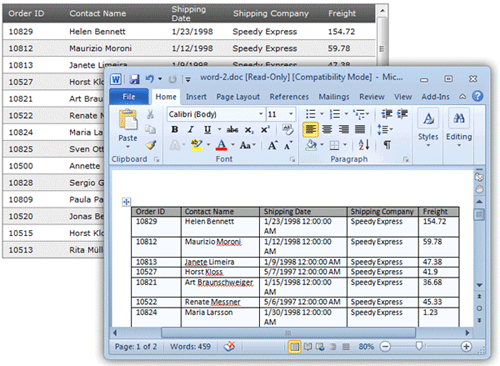Viewport: 500px width, 366px height.
Task: Click the table move handle in document
Action: pyautogui.click(x=126, y=202)
